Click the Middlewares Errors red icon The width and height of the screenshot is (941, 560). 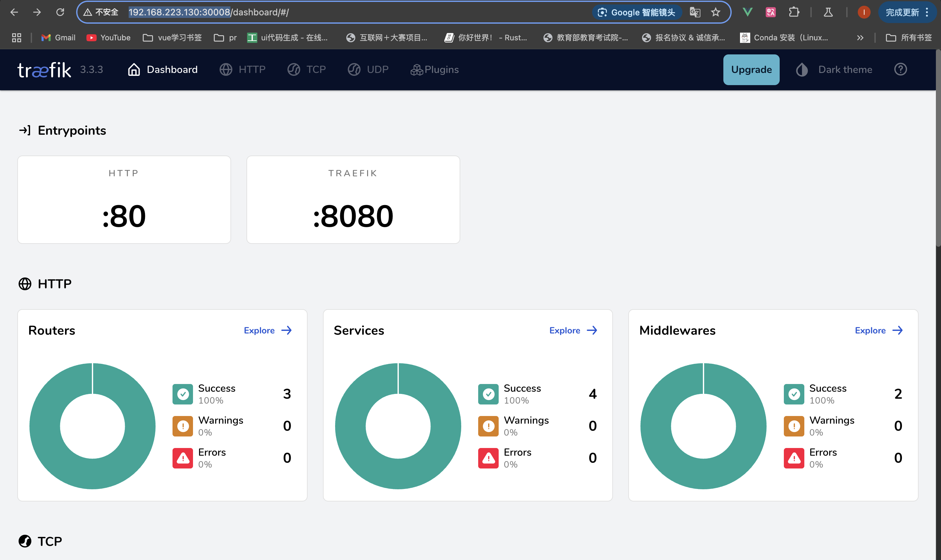[x=794, y=458]
